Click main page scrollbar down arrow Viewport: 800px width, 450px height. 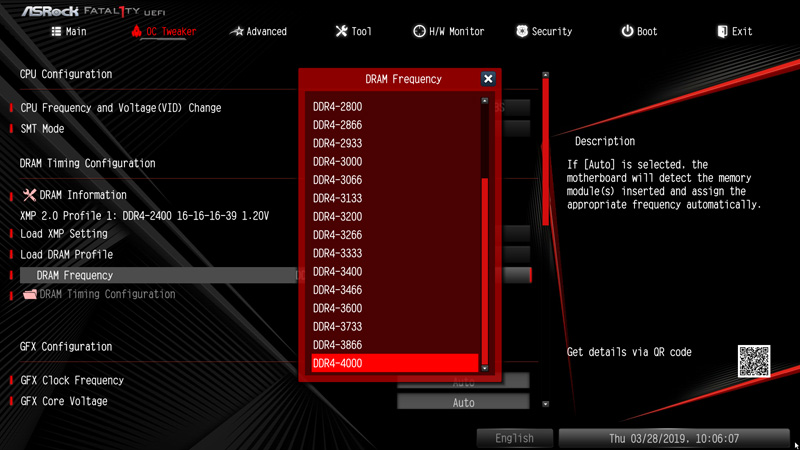tap(545, 404)
